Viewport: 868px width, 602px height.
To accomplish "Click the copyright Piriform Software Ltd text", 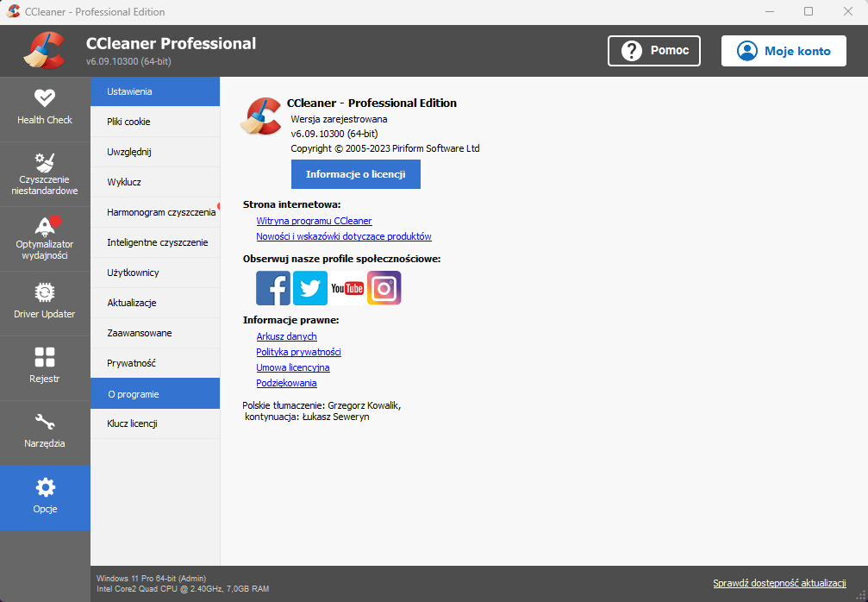I will (385, 148).
